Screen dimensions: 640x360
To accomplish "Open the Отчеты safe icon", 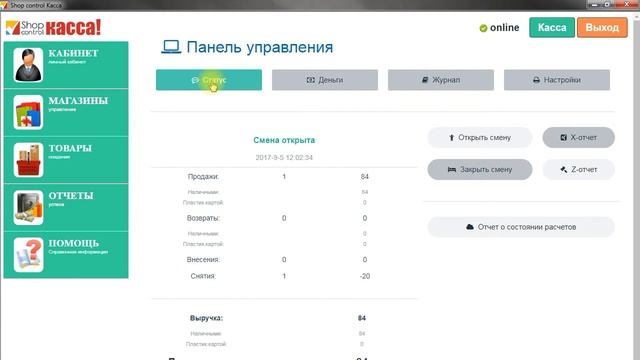I will [28, 207].
